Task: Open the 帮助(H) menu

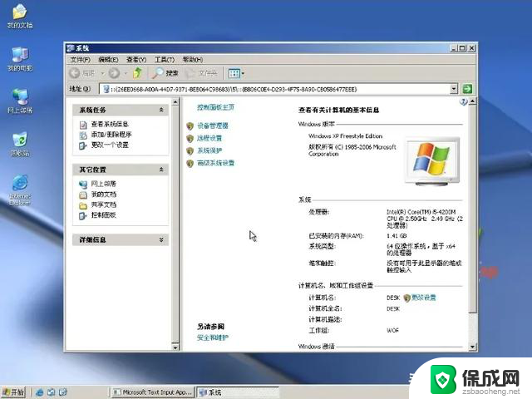Action: (193, 60)
